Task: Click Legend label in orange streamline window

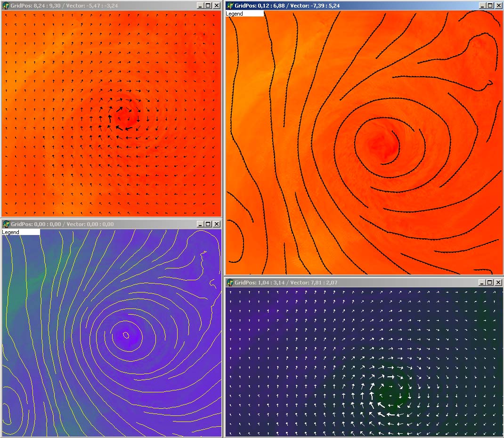Action: pyautogui.click(x=235, y=14)
